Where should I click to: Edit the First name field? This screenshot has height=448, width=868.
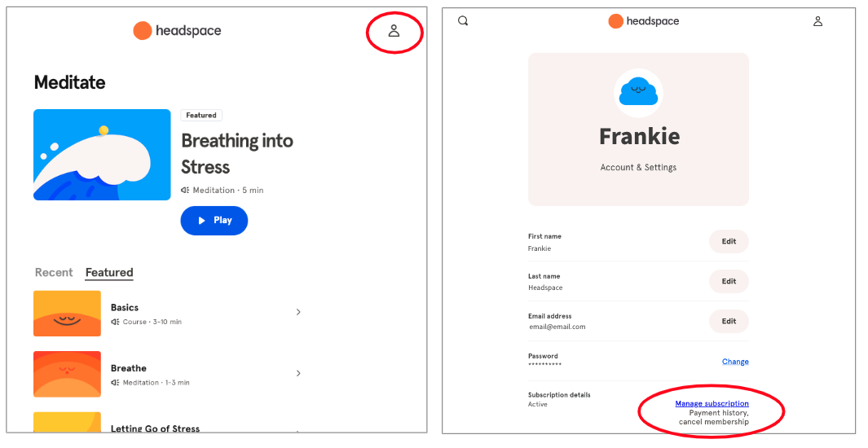pyautogui.click(x=729, y=241)
